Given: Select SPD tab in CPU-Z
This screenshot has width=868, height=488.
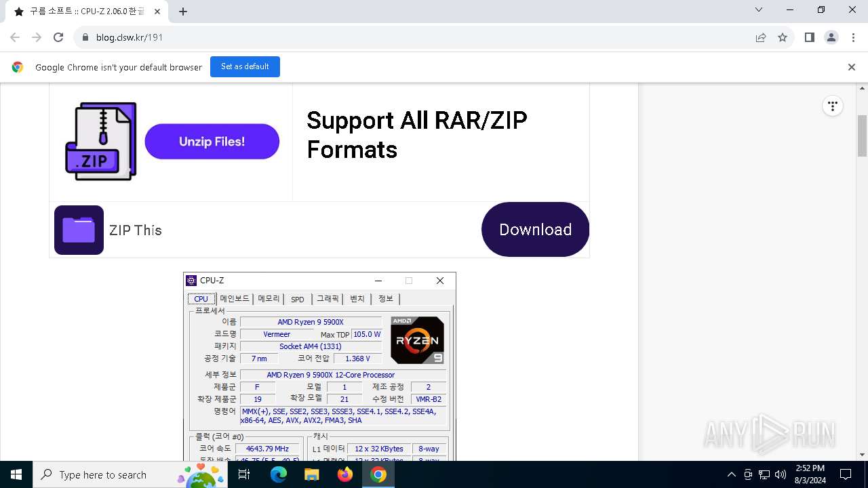Looking at the screenshot, I should pos(298,299).
